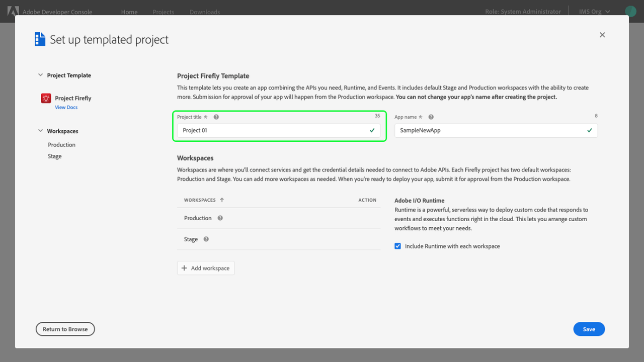The width and height of the screenshot is (644, 362).
Task: Open the View Docs link
Action: click(x=66, y=108)
